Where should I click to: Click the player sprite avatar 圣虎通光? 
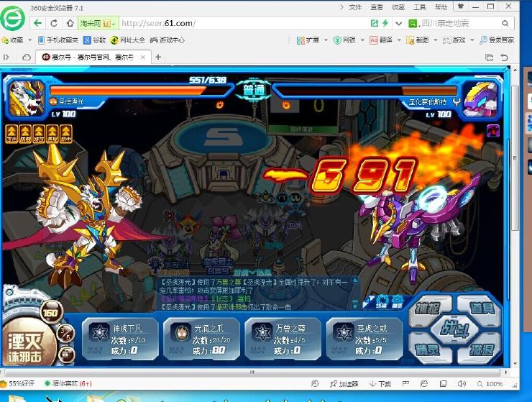click(x=27, y=98)
